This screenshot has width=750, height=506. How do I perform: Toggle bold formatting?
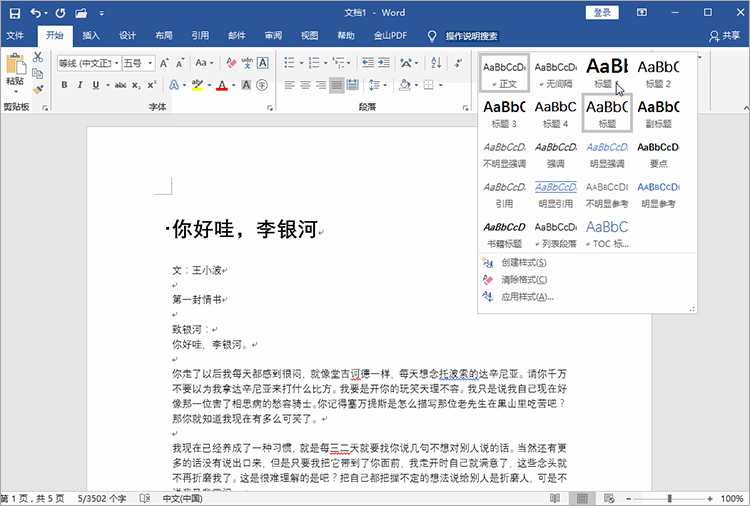click(x=64, y=85)
